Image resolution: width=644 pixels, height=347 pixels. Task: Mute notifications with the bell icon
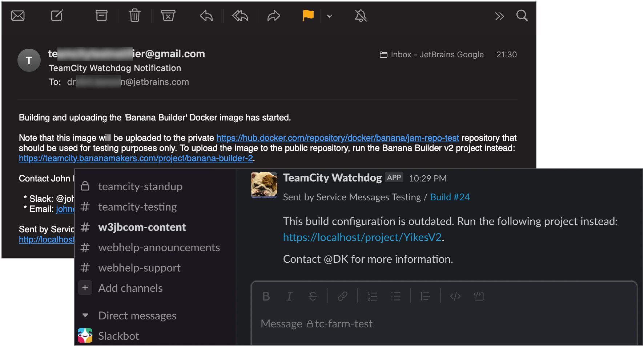point(360,16)
